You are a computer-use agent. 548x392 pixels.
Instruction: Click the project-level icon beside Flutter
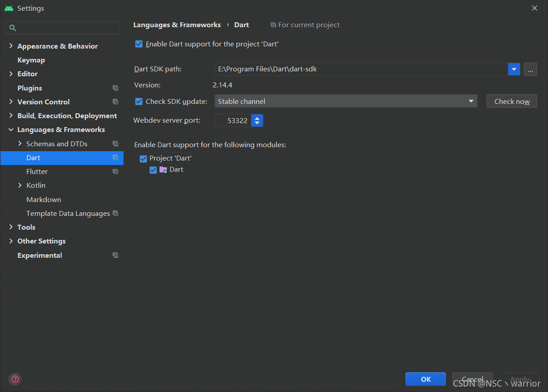point(115,171)
